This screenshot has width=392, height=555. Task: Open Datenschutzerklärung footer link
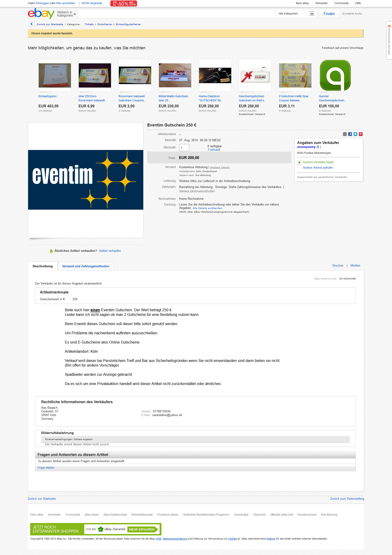[x=175, y=539]
